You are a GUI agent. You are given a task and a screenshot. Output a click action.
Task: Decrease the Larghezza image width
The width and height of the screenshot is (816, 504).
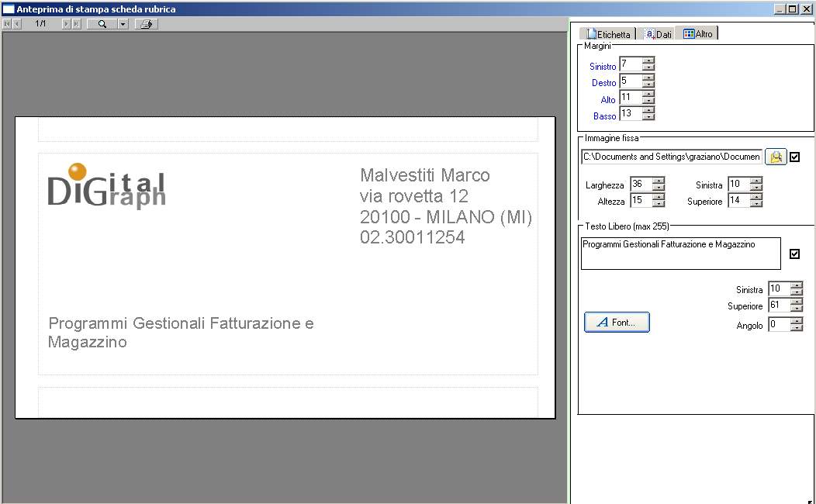pos(659,187)
